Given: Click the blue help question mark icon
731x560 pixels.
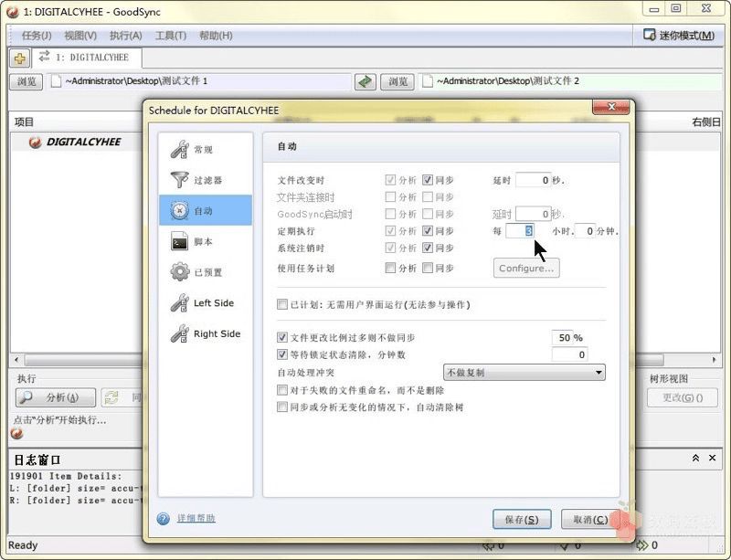Looking at the screenshot, I should [164, 519].
